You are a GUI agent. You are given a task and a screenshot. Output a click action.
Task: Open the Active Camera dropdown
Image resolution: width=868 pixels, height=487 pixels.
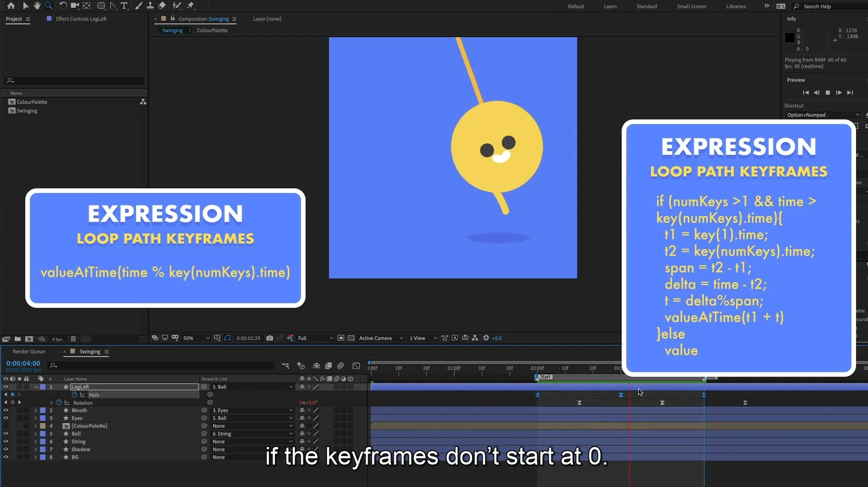coord(381,338)
